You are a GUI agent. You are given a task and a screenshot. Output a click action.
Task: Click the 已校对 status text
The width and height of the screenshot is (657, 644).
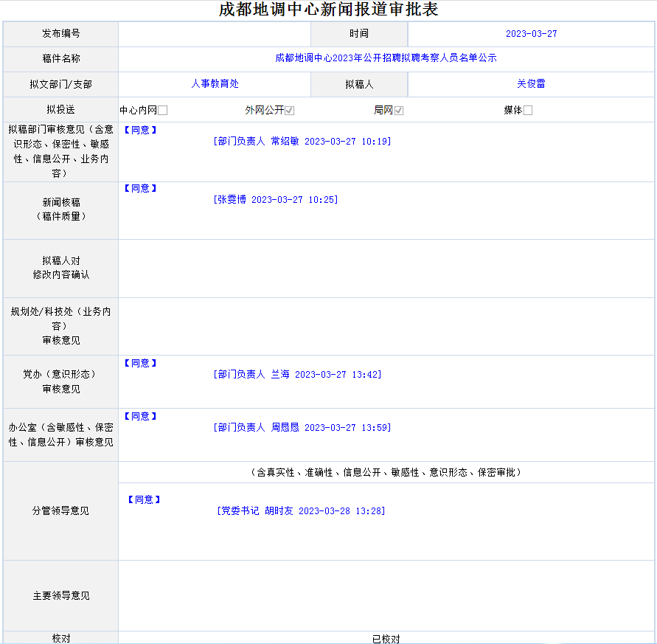click(x=386, y=639)
